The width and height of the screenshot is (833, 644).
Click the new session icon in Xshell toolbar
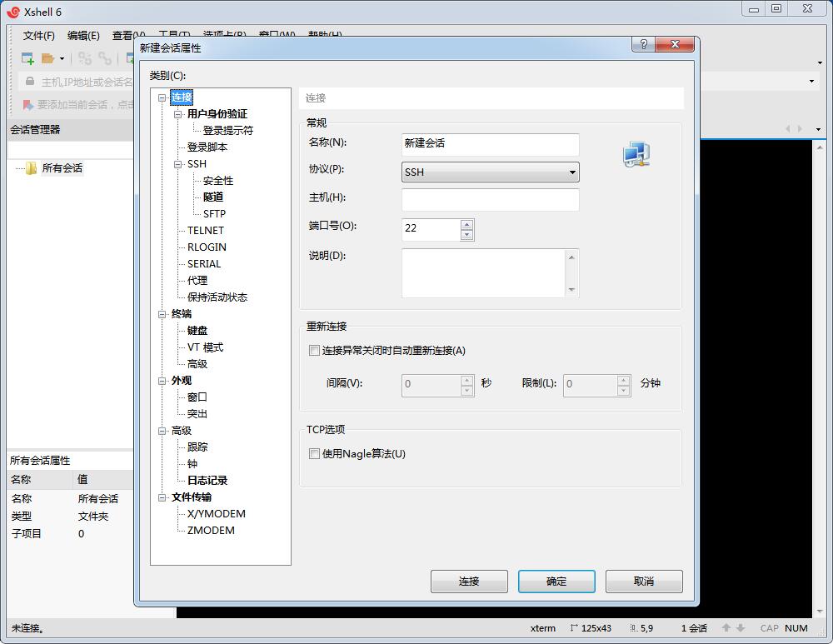pos(27,58)
